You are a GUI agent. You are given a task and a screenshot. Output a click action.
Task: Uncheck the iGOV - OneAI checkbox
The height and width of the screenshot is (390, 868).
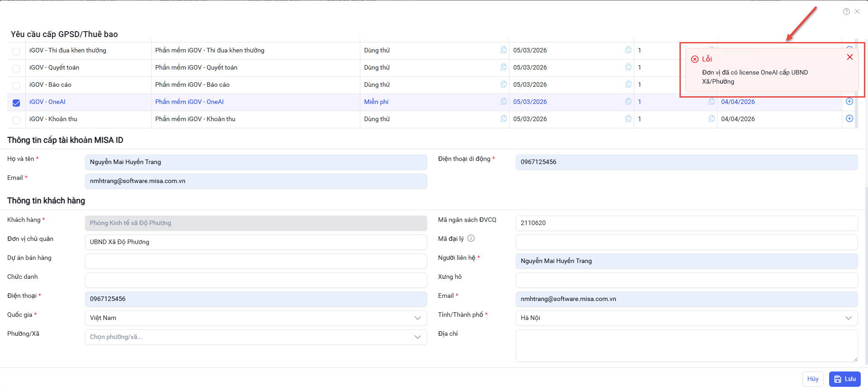coord(16,103)
